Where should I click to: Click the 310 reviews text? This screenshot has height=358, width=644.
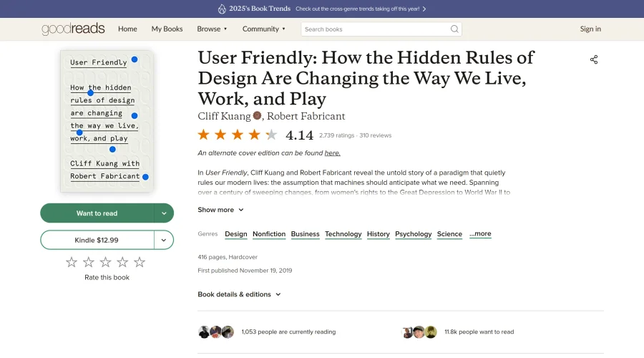pos(376,135)
